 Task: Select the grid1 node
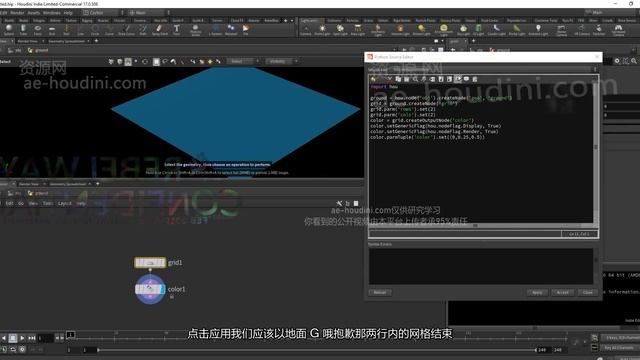coord(150,262)
